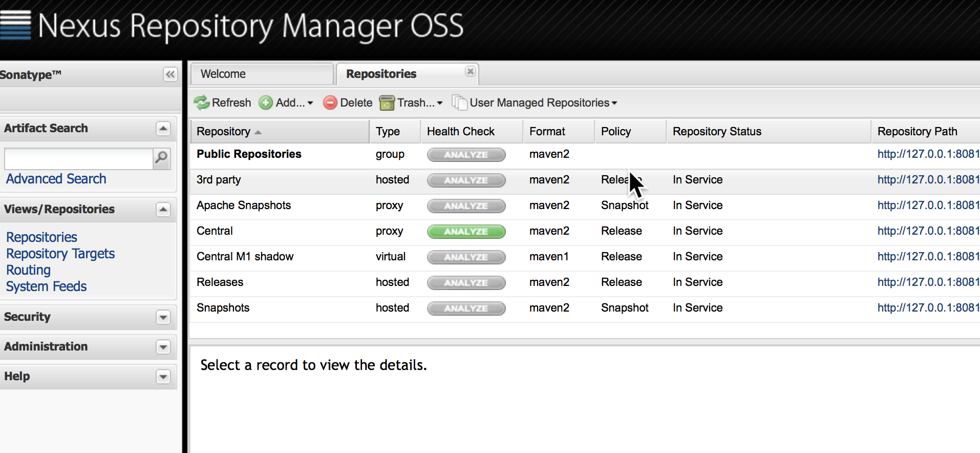Open the Trash menu icon
The image size is (980, 453).
(x=387, y=103)
